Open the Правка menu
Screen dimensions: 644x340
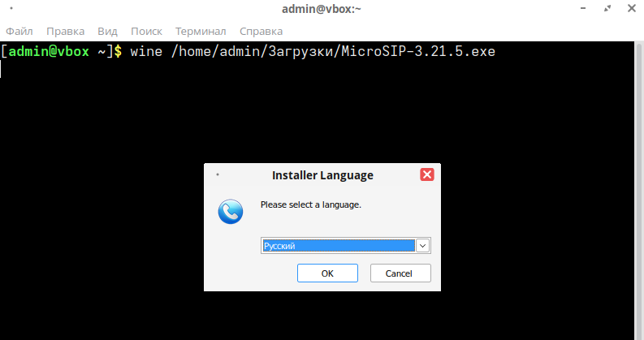tap(65, 31)
